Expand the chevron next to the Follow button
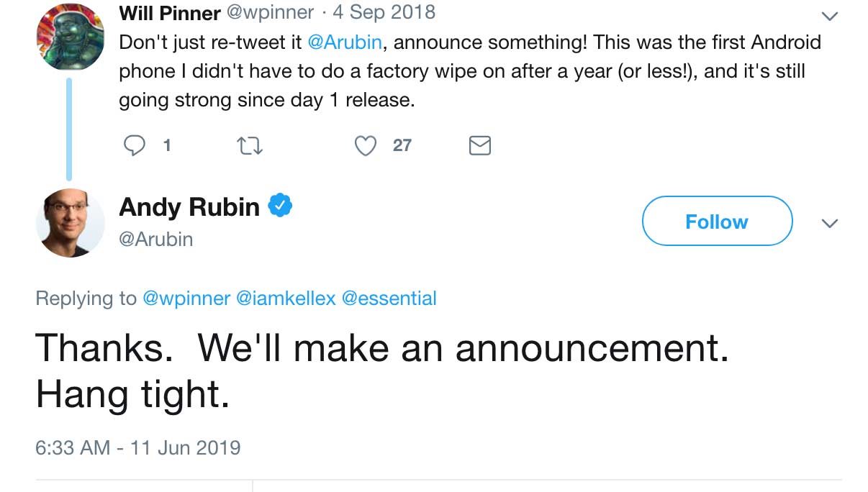 point(830,224)
